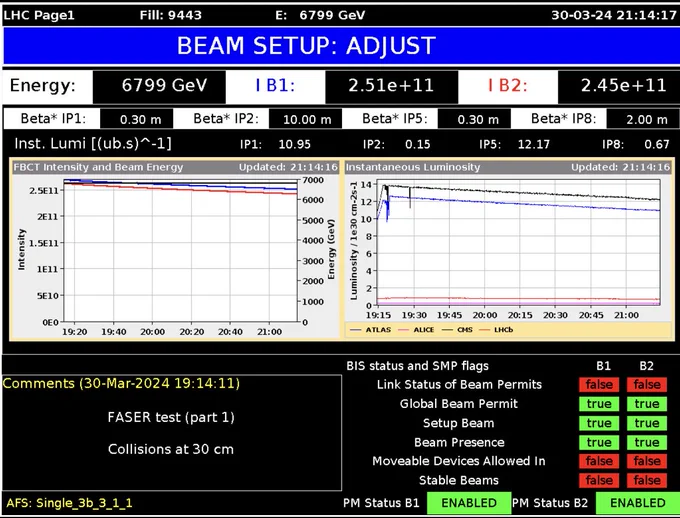Click the instantaneous luminosity plot area
Image resolution: width=680 pixels, height=518 pixels.
click(519, 243)
